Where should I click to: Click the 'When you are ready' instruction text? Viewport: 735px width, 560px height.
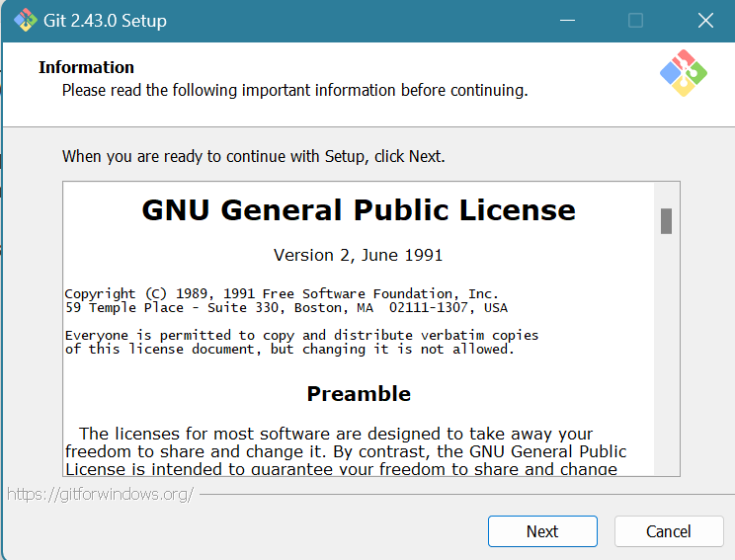[x=253, y=156]
